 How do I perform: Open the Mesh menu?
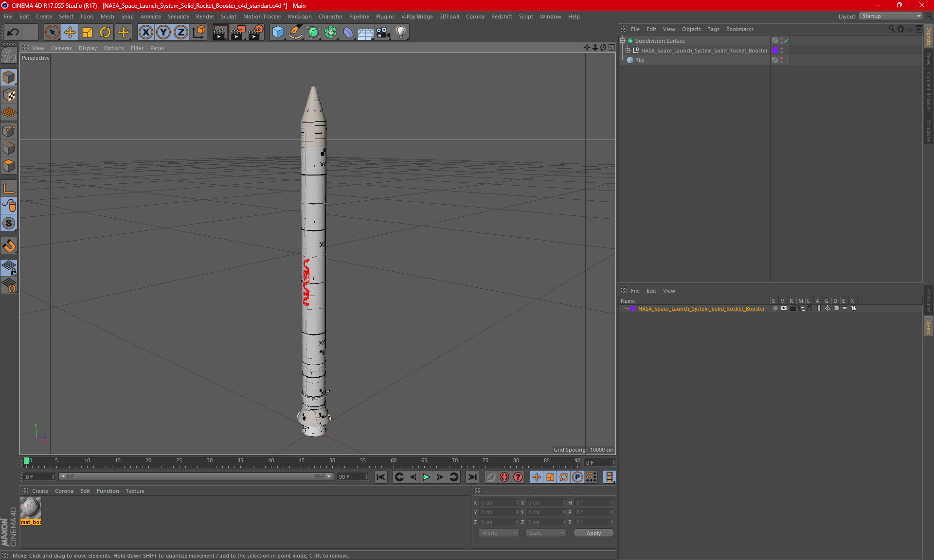point(107,17)
